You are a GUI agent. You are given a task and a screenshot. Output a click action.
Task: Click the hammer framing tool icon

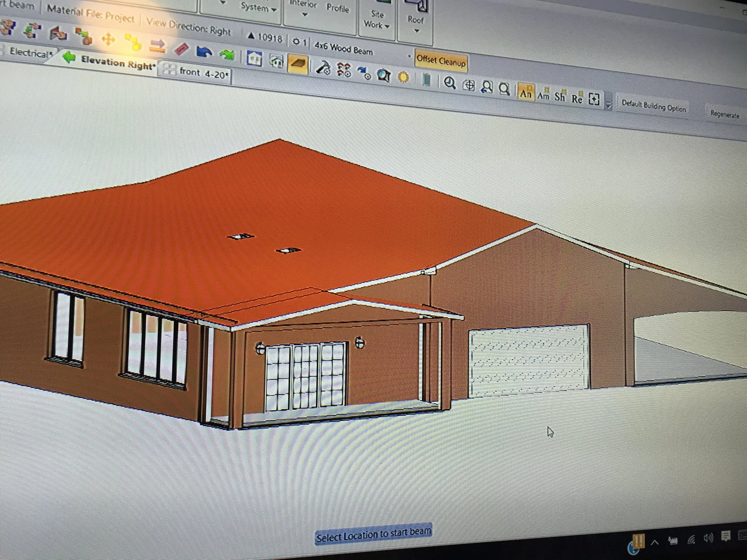[x=323, y=68]
